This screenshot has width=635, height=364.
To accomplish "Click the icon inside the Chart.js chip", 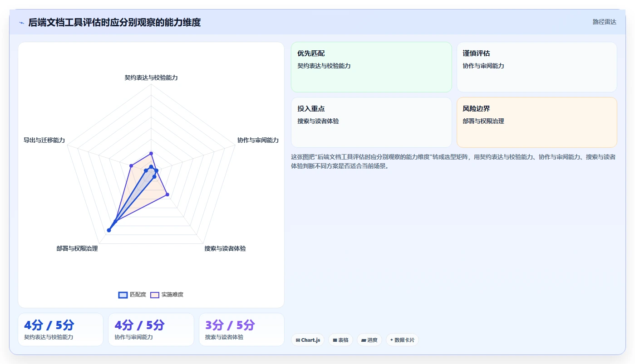I will 298,340.
